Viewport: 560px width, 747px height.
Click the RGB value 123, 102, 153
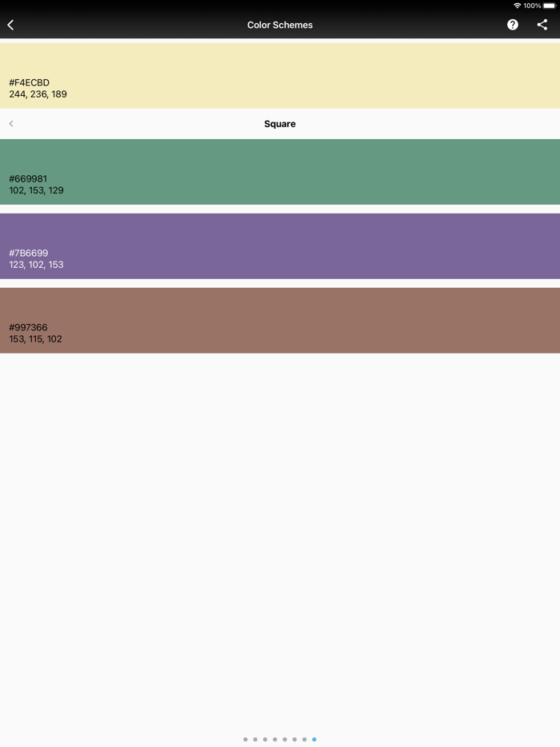[x=36, y=265]
